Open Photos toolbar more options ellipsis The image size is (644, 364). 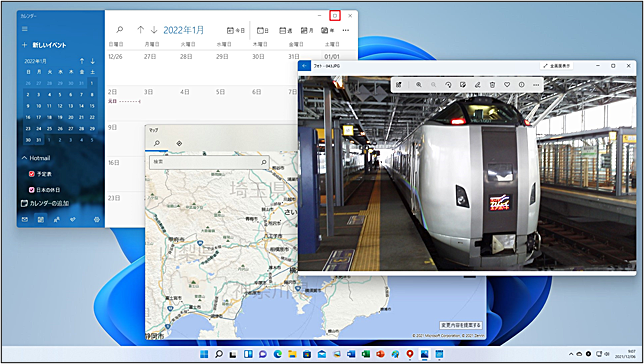[536, 85]
